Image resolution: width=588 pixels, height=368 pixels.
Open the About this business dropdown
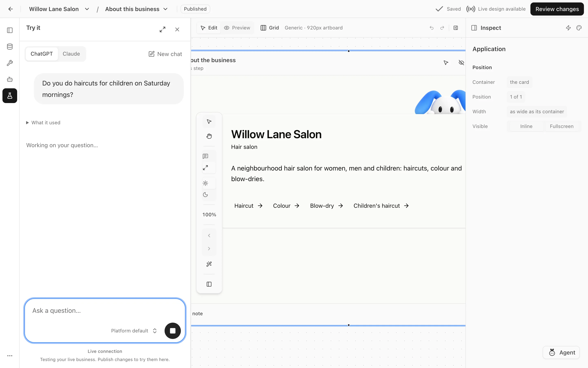[136, 9]
